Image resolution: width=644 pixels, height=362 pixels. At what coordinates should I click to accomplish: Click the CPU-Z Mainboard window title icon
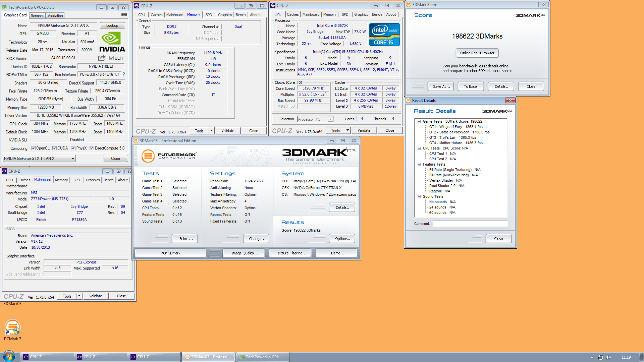4,171
